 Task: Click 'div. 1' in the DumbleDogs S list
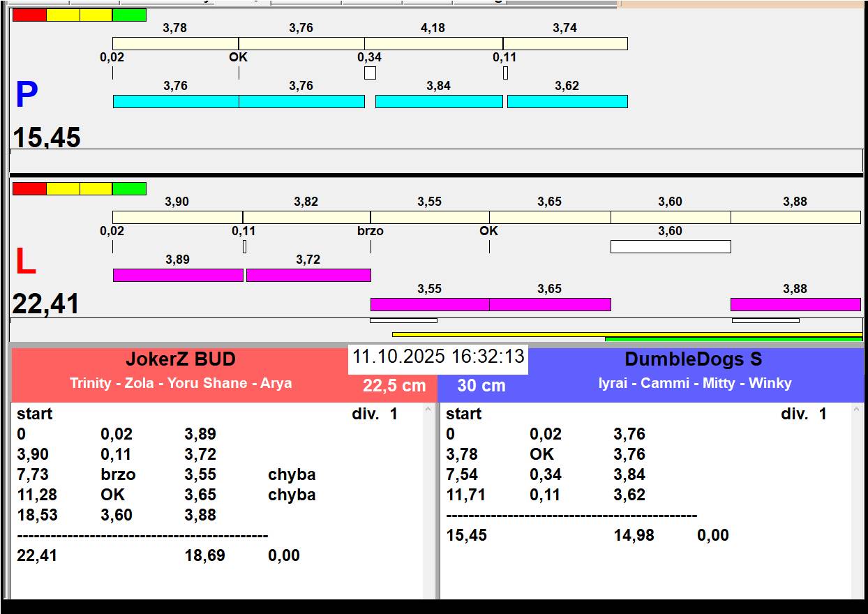coord(804,414)
